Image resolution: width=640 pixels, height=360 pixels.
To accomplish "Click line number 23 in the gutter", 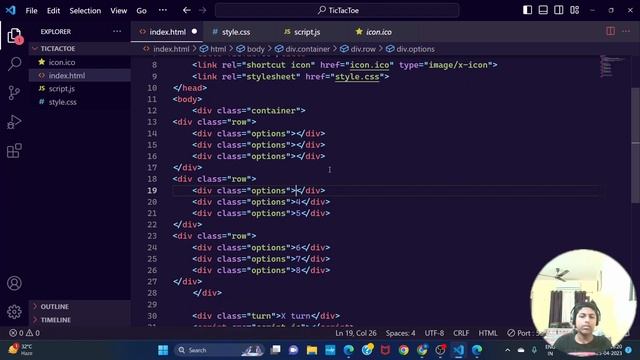I will point(152,236).
